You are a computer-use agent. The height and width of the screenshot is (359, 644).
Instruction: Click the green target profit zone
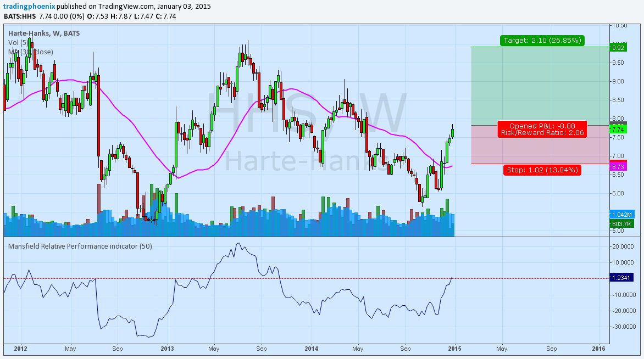point(540,86)
